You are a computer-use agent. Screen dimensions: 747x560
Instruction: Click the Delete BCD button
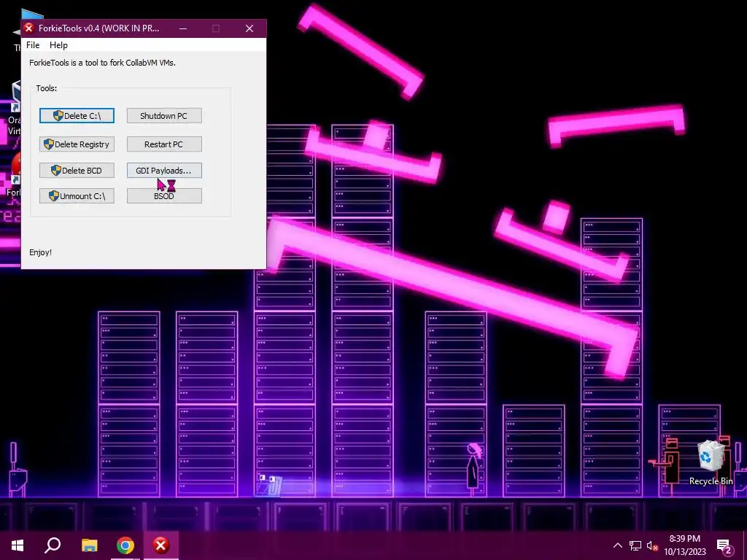[77, 171]
